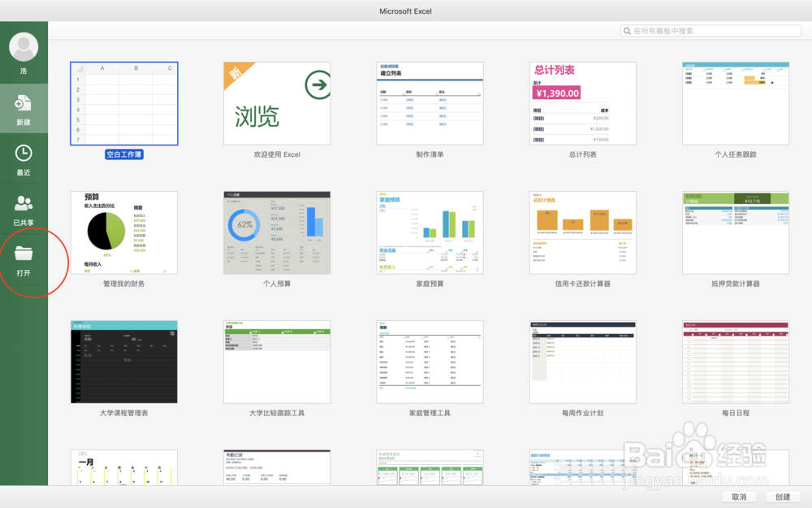Click the Create (创建) button

(783, 497)
